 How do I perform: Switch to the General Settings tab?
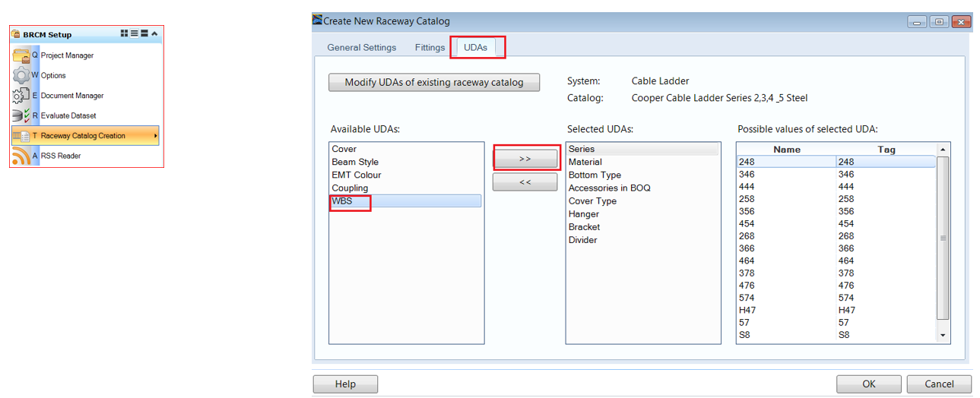[362, 48]
